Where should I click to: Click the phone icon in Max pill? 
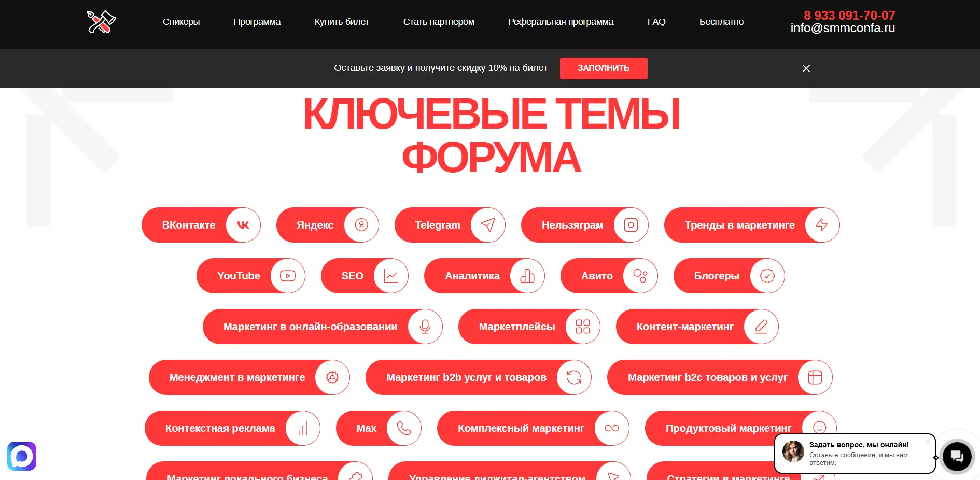(x=404, y=428)
